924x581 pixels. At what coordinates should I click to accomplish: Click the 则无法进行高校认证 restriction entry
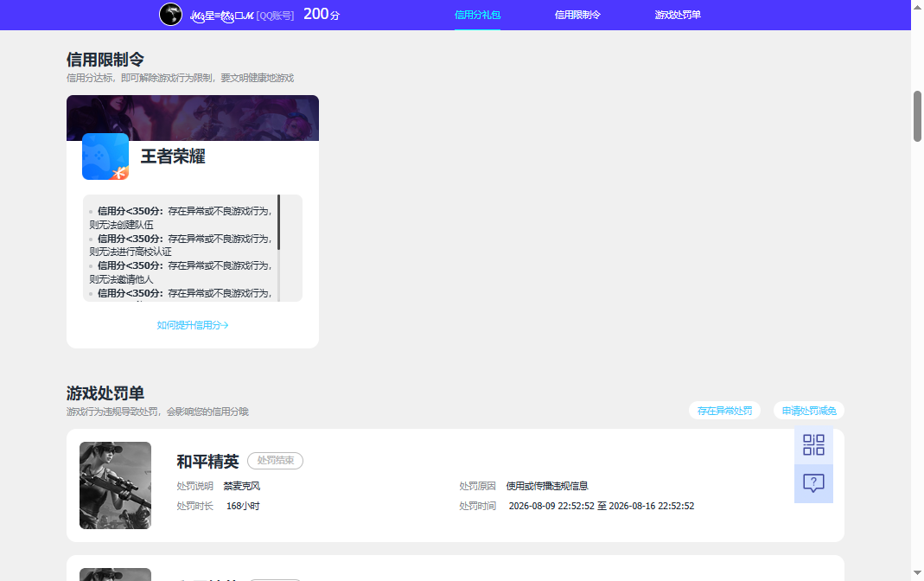[131, 252]
